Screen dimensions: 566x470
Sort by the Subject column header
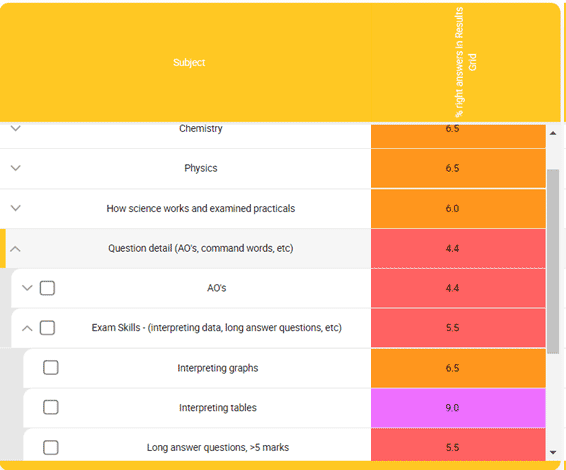pyautogui.click(x=189, y=62)
